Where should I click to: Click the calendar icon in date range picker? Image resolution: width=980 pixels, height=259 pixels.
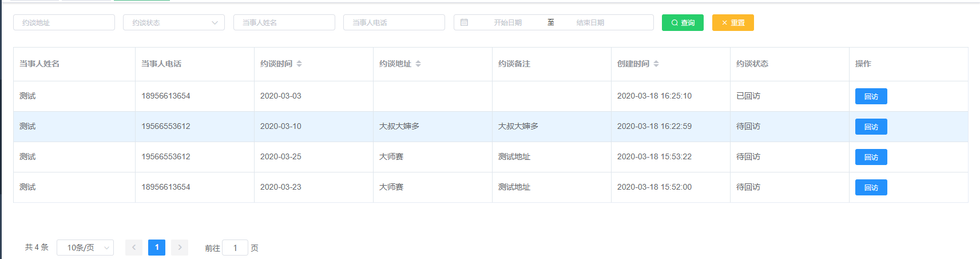tap(465, 22)
